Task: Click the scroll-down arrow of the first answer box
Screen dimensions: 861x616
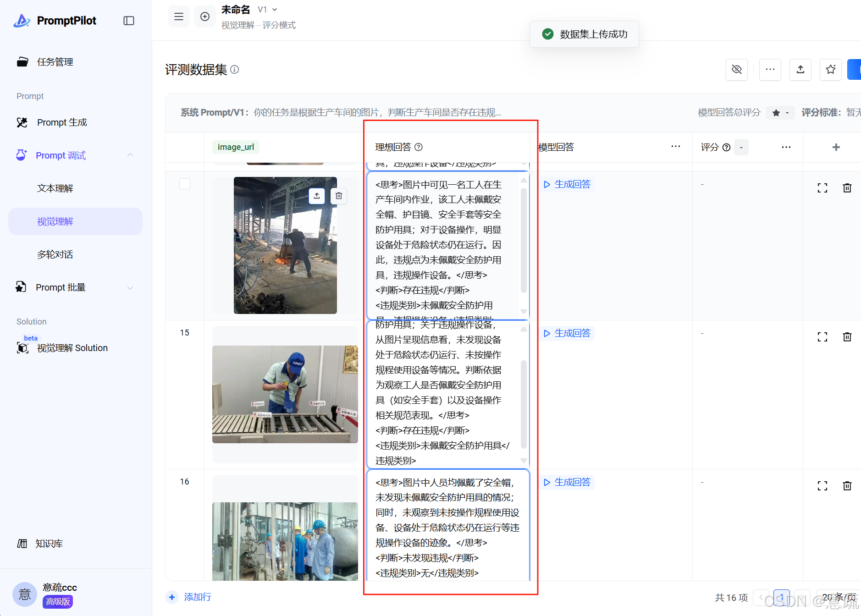Action: tap(524, 312)
